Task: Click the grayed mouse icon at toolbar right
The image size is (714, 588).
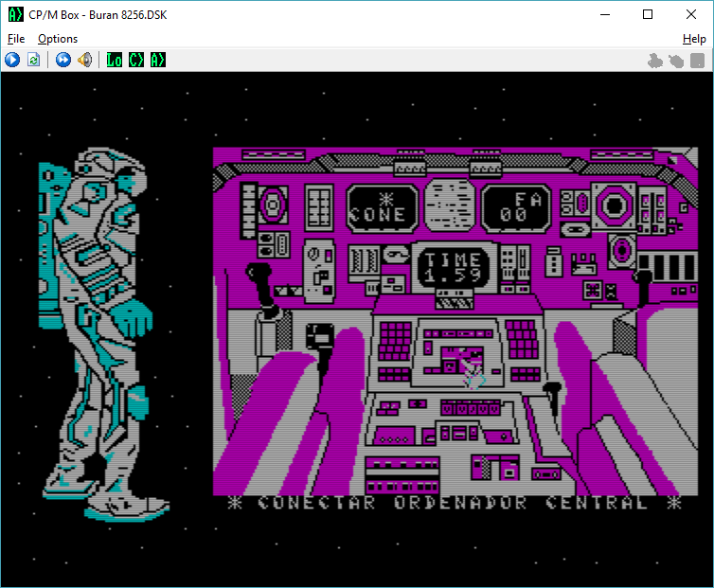Action: point(676,61)
